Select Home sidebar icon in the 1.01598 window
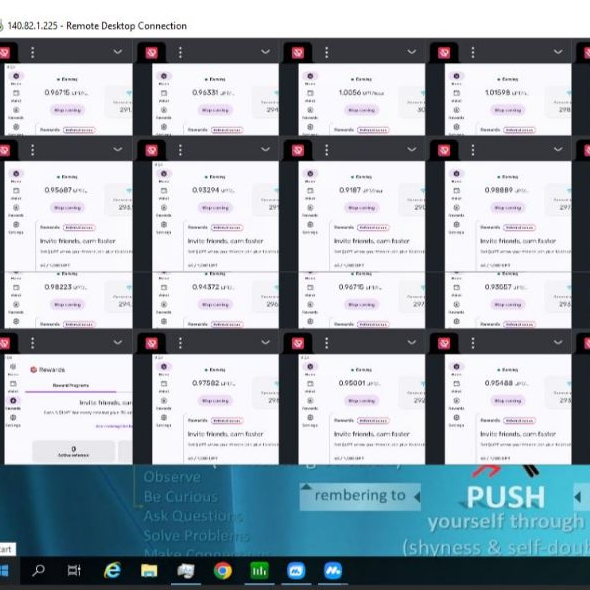The image size is (590, 590). (456, 76)
